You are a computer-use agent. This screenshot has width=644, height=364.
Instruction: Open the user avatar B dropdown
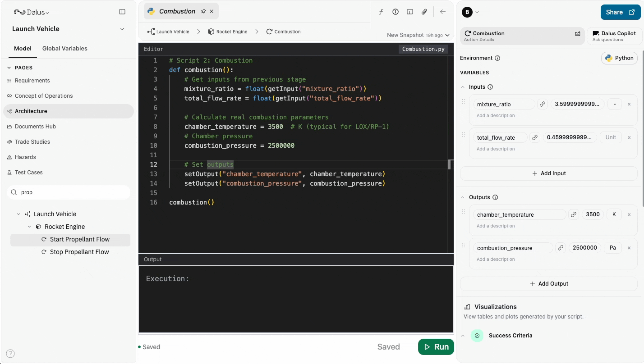(x=470, y=12)
